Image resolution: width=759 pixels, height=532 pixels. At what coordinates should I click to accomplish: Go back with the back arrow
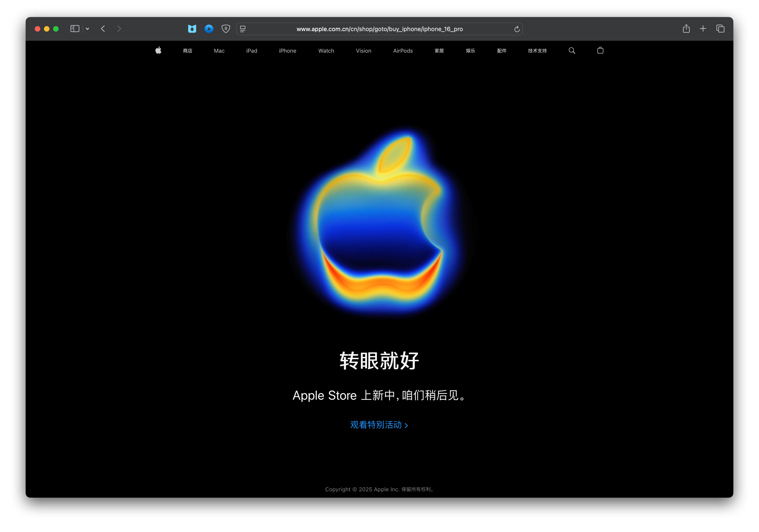(x=103, y=29)
